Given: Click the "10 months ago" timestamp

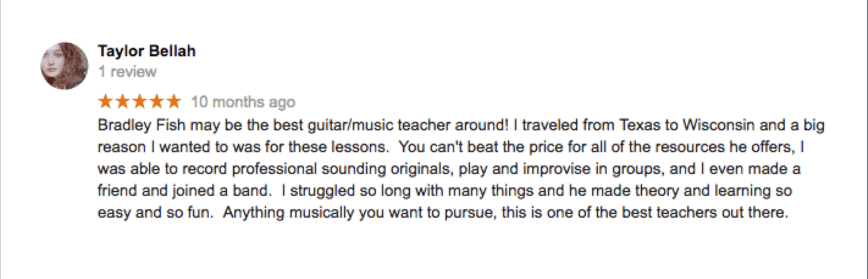Looking at the screenshot, I should tap(243, 102).
